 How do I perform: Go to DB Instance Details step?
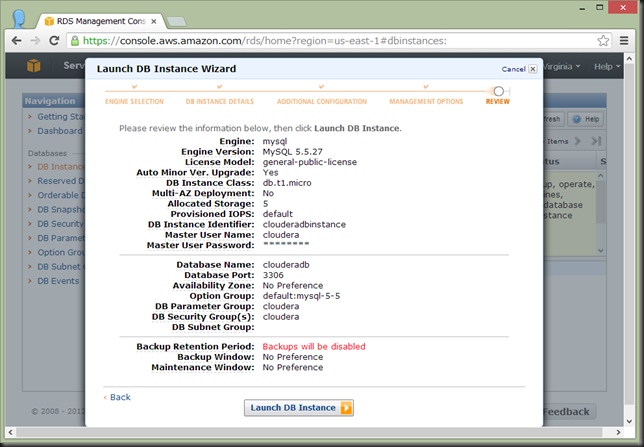tap(220, 101)
